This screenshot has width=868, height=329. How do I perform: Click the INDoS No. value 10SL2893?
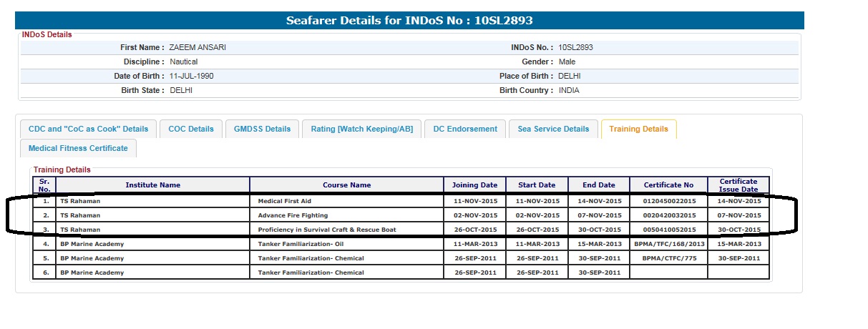575,47
